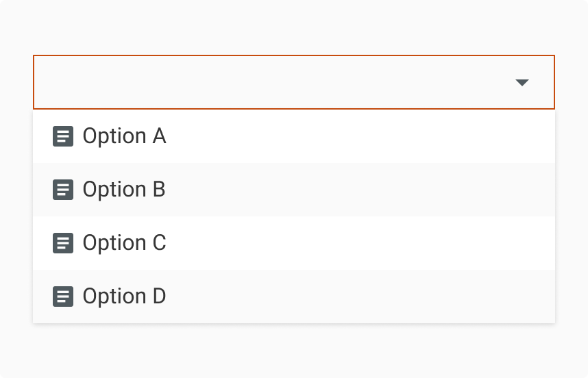Click the "Option B" text label
Screen dimensions: 588x378
pos(124,190)
